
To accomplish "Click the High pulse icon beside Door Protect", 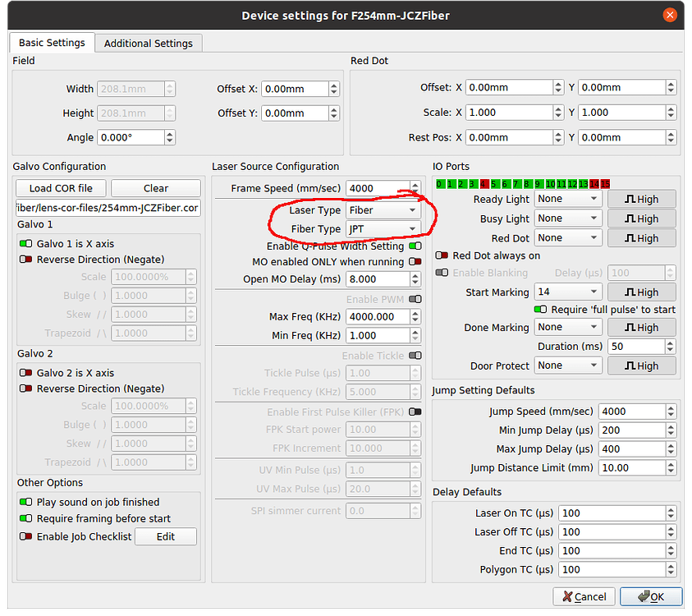I will [x=640, y=365].
